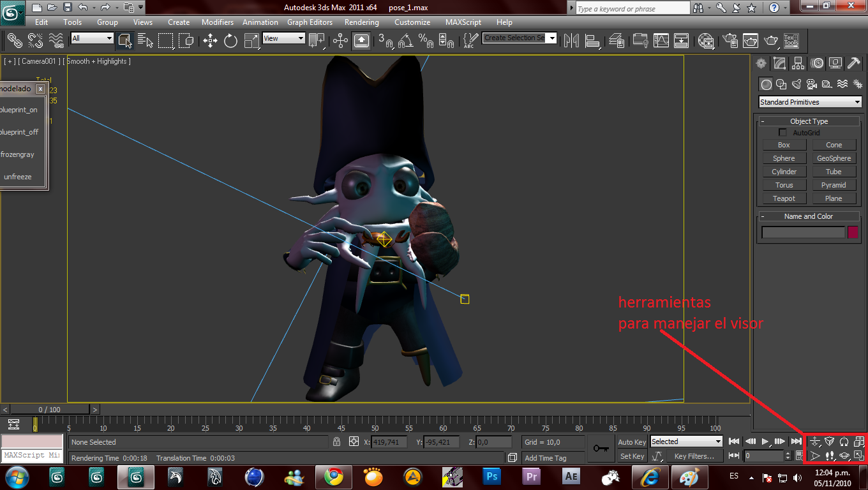Open the Curve Editor
Screen dimensions: 868x490
(x=660, y=41)
